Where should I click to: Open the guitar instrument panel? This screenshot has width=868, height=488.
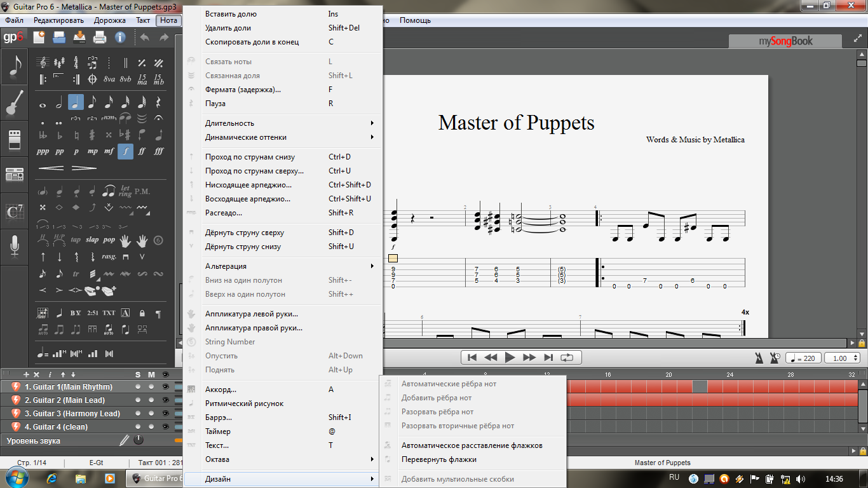tap(15, 104)
